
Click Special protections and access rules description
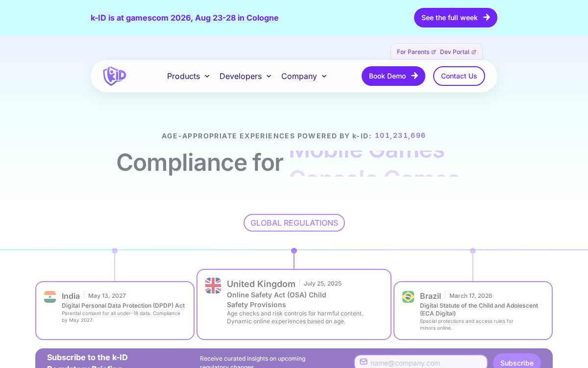[466, 325]
